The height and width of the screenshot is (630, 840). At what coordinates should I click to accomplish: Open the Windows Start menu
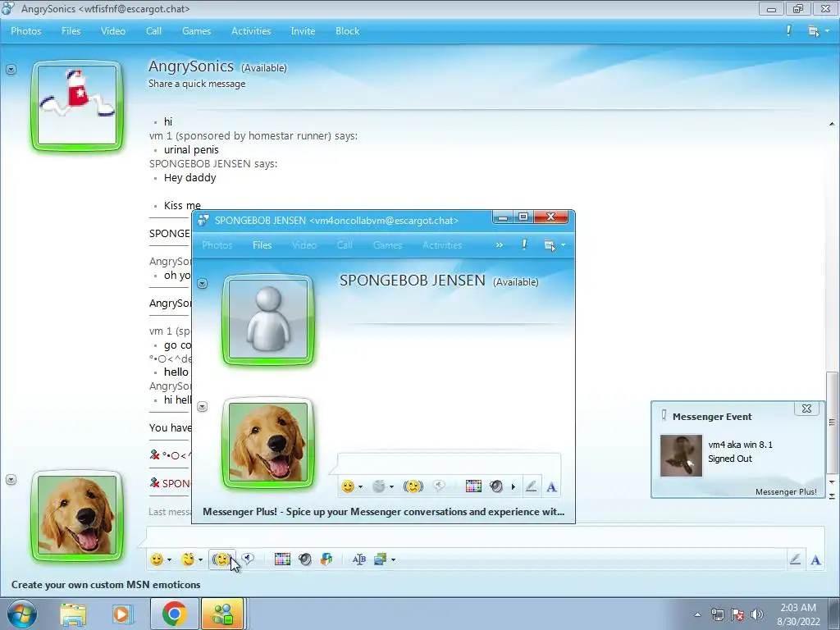tap(21, 614)
